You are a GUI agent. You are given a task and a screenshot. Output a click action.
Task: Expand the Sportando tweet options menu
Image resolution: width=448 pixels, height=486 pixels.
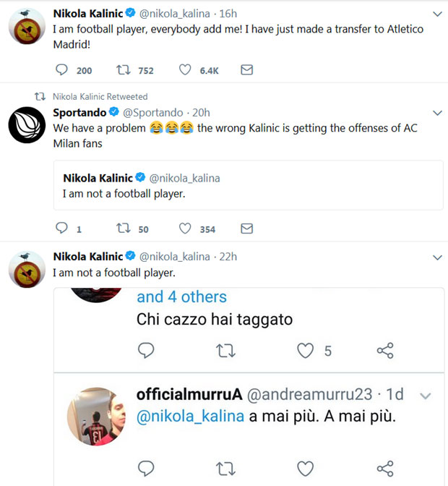click(x=436, y=113)
